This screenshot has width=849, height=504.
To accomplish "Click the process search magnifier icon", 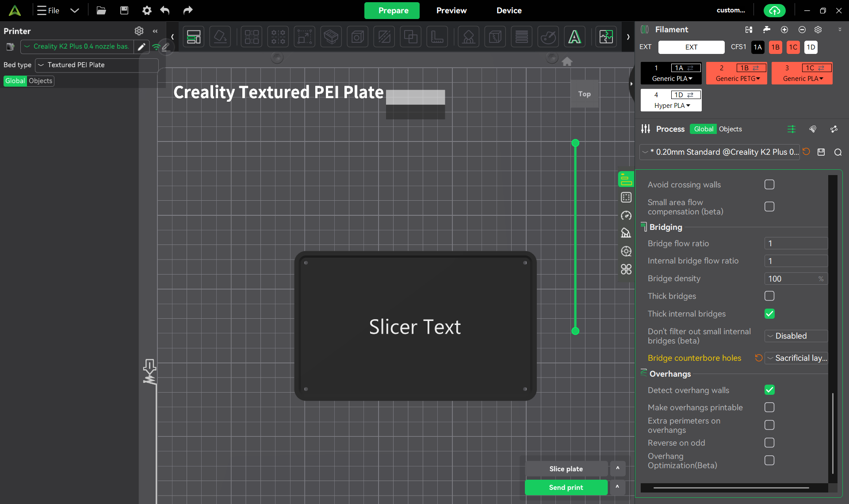I will click(x=838, y=152).
